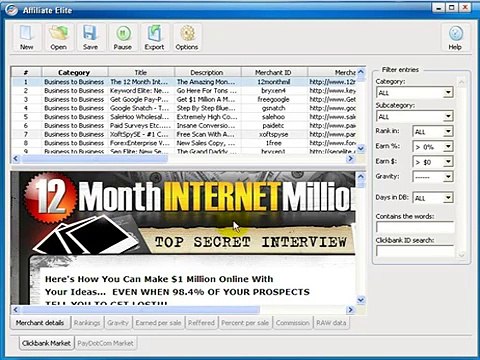Click the preview pane scroll up arrow
Viewport: 480px width, 360px height.
(361, 177)
